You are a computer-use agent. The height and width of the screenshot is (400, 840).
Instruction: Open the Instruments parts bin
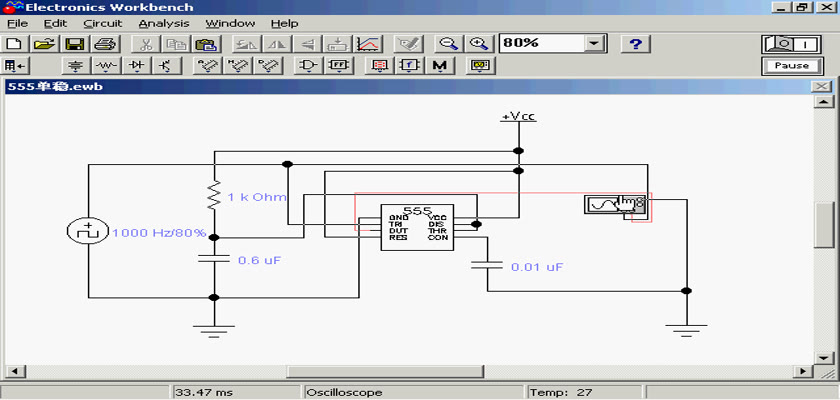click(479, 66)
